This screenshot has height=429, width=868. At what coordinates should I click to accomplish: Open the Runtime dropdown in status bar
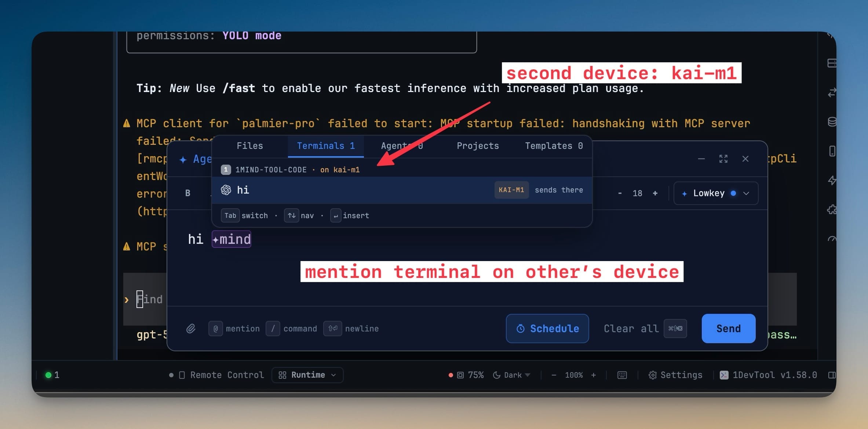[x=307, y=375]
